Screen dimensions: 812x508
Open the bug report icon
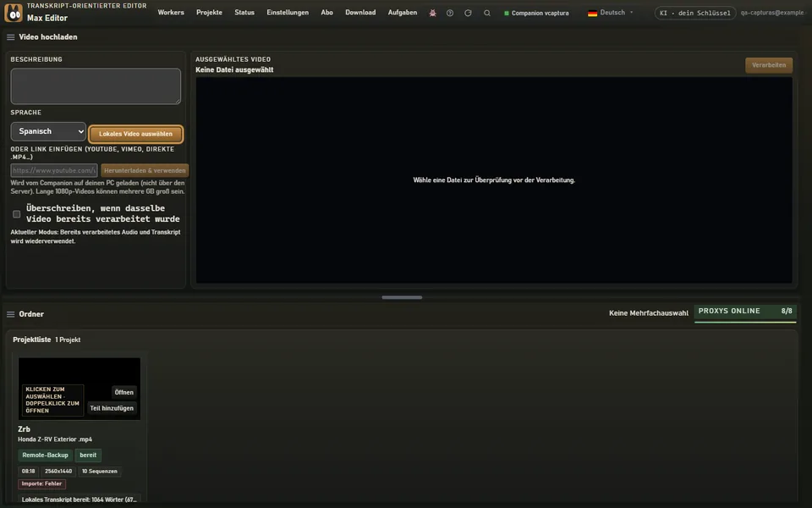(x=432, y=13)
